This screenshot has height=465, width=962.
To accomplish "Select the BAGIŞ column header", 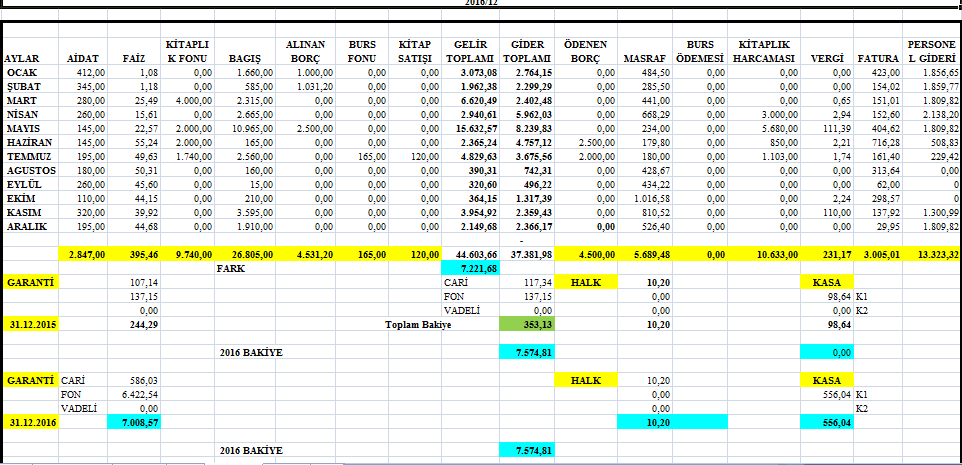I will pyautogui.click(x=245, y=52).
